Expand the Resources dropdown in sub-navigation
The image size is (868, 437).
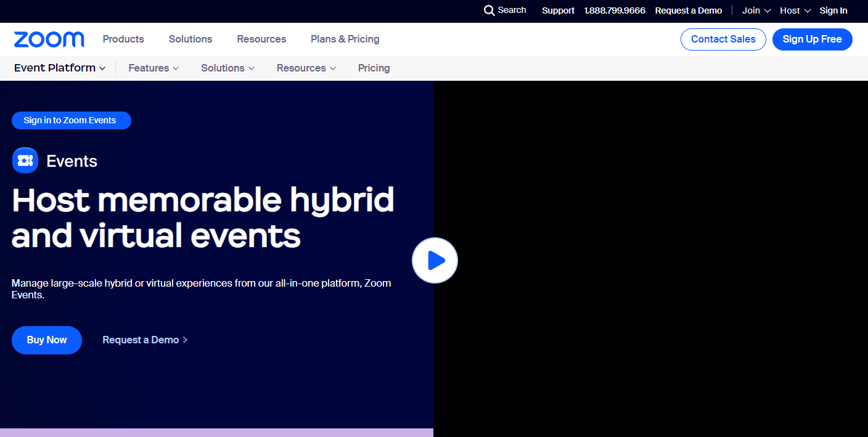[306, 68]
